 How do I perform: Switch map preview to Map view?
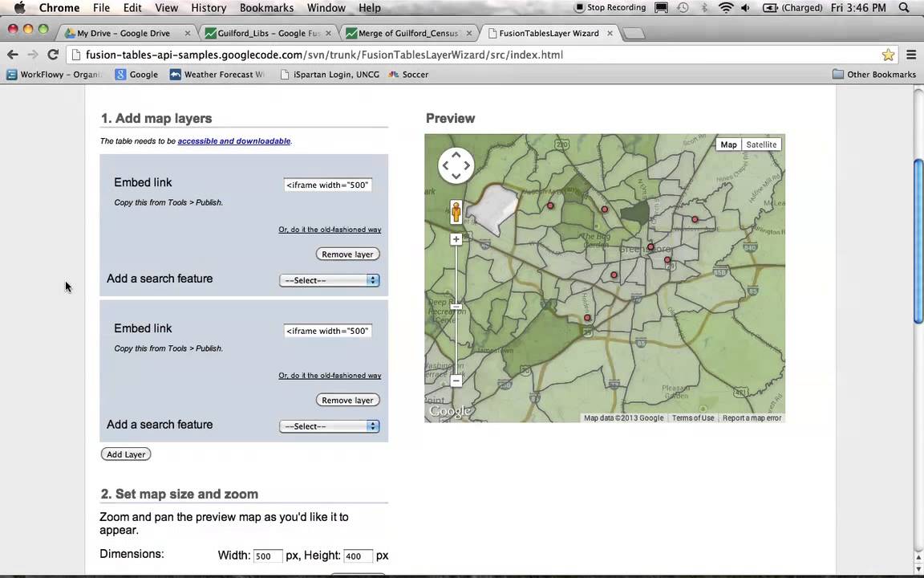click(728, 144)
